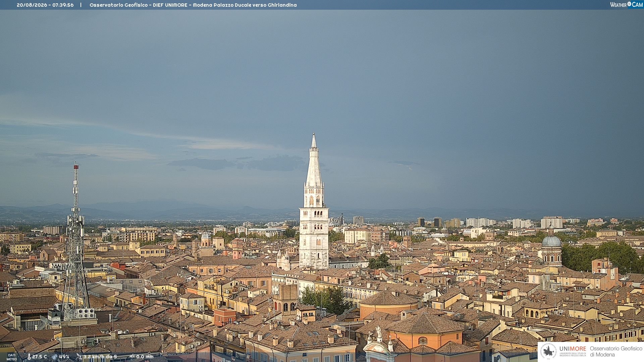Screen dimensions: 644x362
Task: Click the rainfall umbrella icon
Action: point(132,357)
